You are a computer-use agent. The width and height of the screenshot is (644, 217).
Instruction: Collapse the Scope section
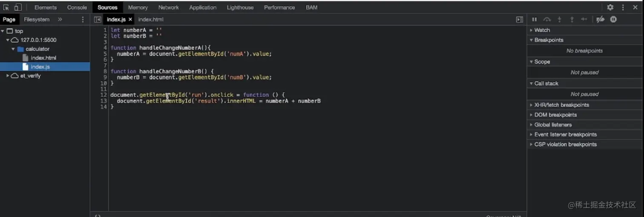pyautogui.click(x=585, y=62)
